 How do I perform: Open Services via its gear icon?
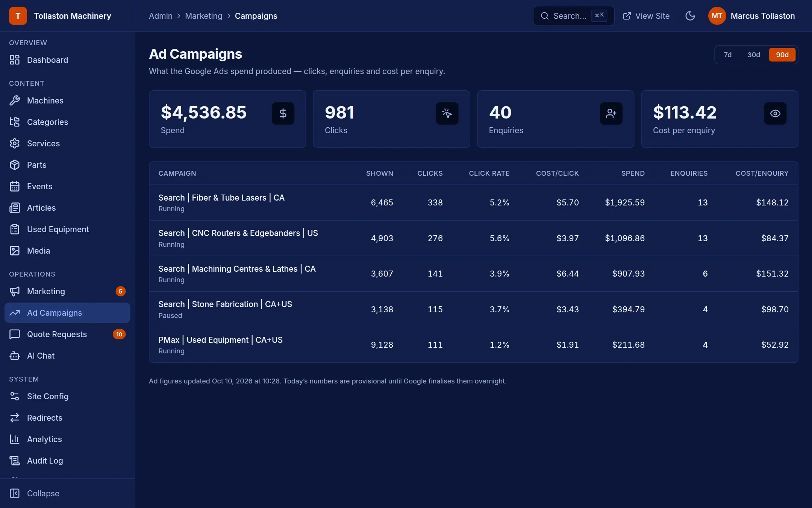click(15, 143)
